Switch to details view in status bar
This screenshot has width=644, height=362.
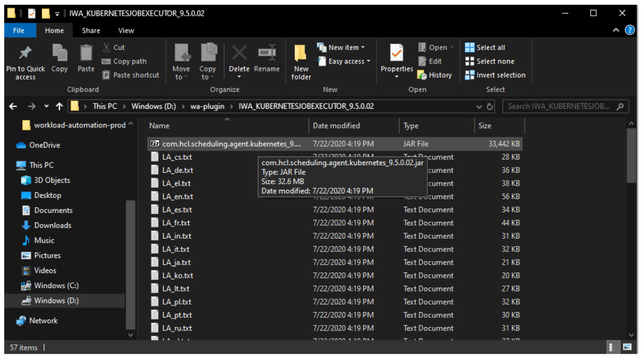pos(614,347)
